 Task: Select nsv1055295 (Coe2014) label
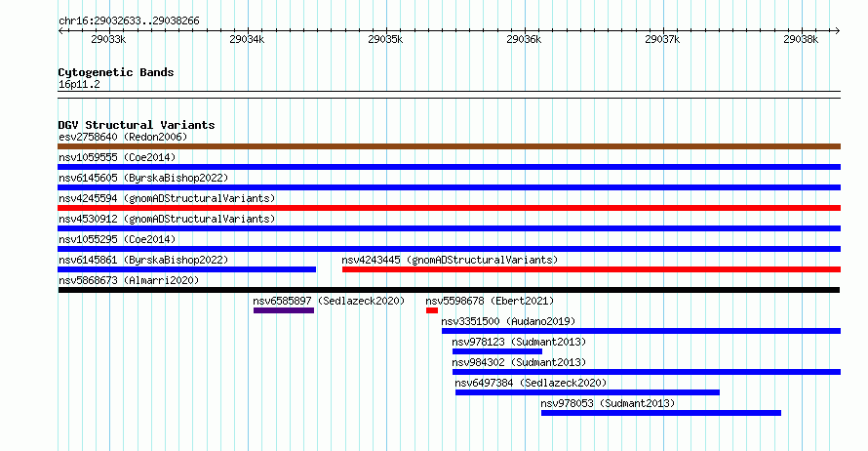point(117,239)
